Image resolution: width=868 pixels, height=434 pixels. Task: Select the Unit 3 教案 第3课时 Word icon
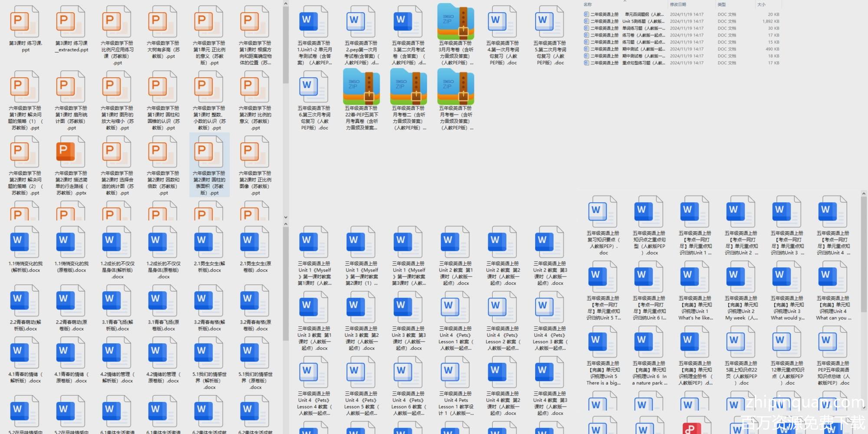tap(408, 307)
